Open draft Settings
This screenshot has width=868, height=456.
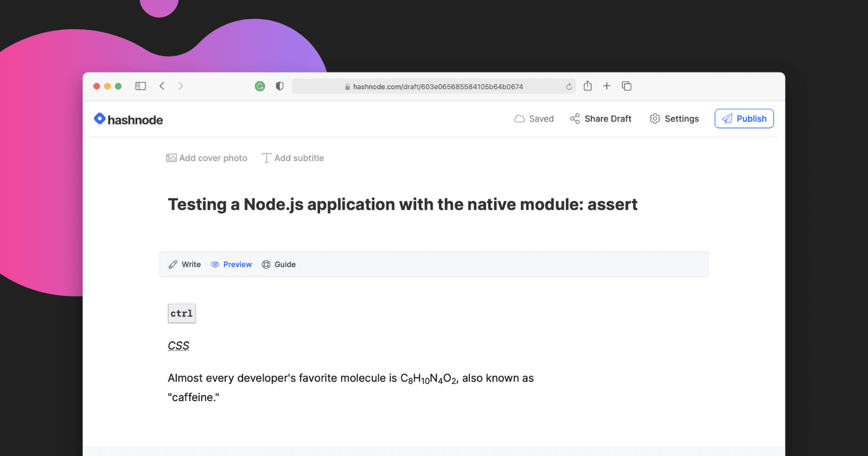(x=674, y=119)
